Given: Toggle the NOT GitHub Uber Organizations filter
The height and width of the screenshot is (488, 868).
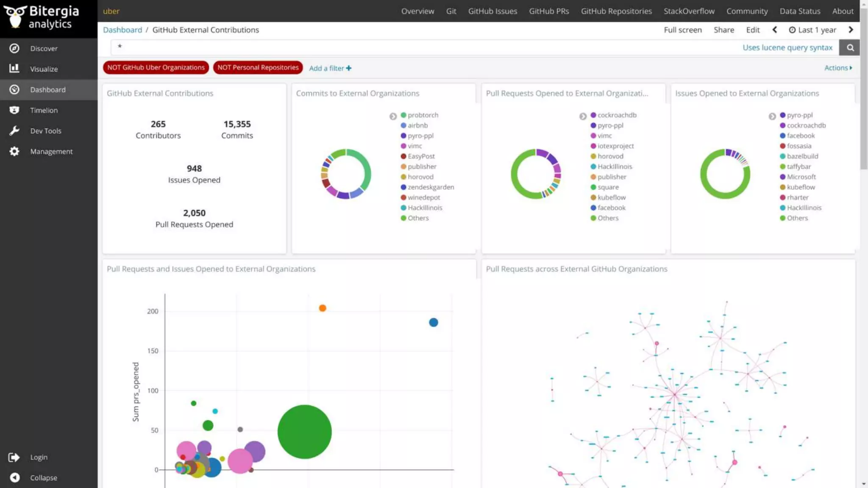Looking at the screenshot, I should click(156, 67).
